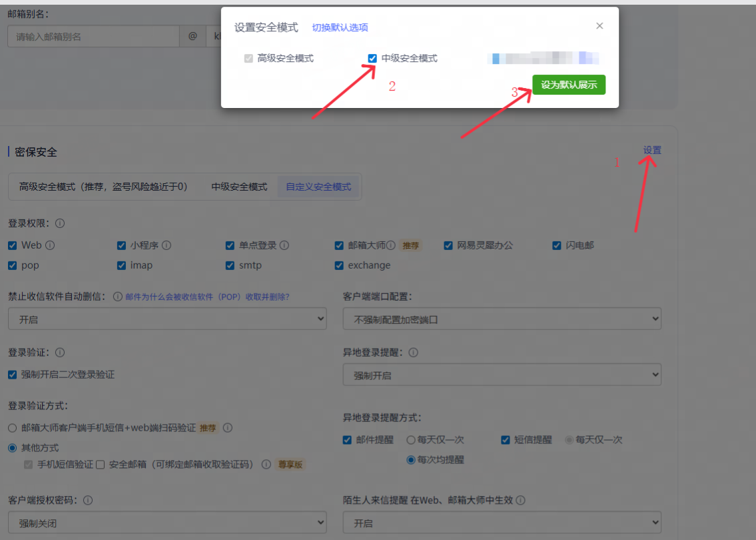Image resolution: width=756 pixels, height=540 pixels.
Task: Open link 邮件为什么会被收信软件（POP）收取并删除?
Action: [x=207, y=297]
